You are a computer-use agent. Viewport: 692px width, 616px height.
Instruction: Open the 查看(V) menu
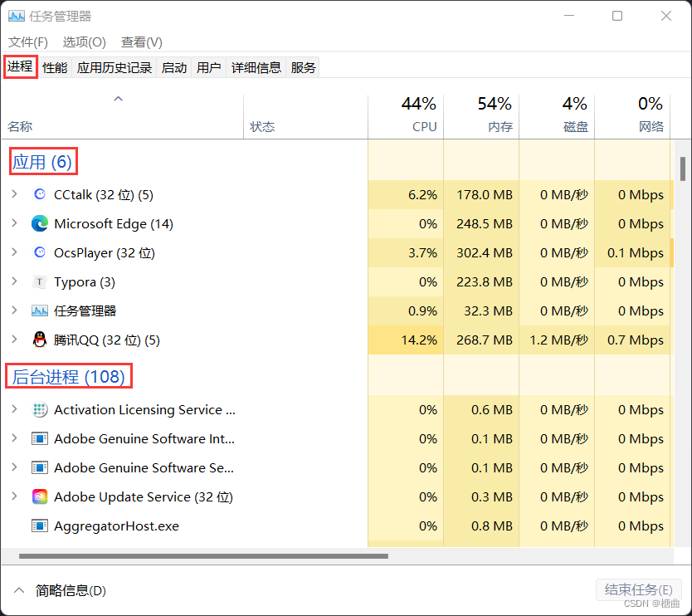[x=142, y=42]
